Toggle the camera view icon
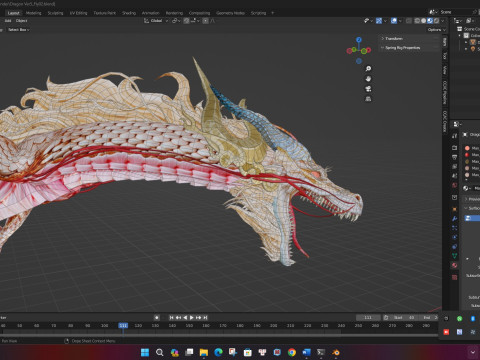Image resolution: width=480 pixels, height=360 pixels. [x=368, y=89]
